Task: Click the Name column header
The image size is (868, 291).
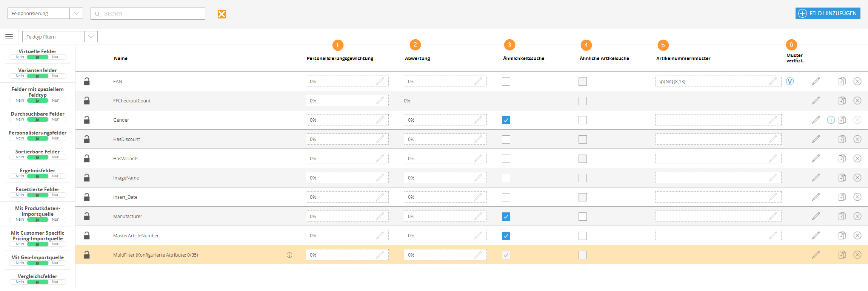Action: [121, 58]
